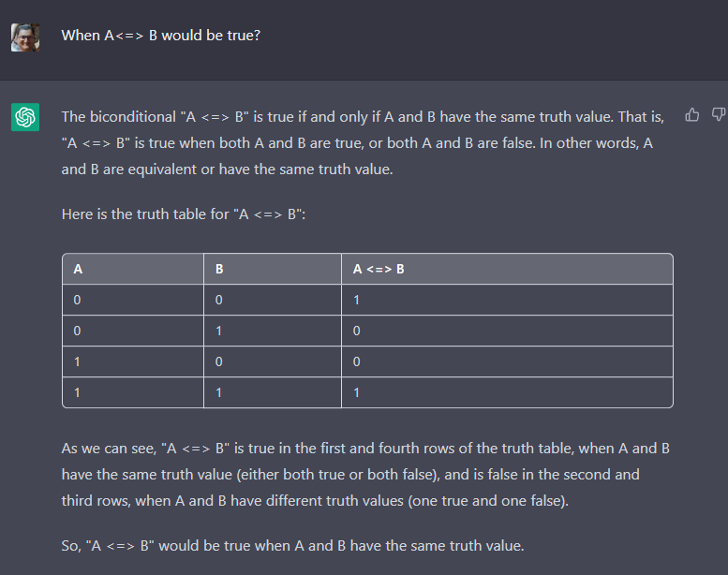
Task: Click the thumbs down icon
Action: pos(719,114)
